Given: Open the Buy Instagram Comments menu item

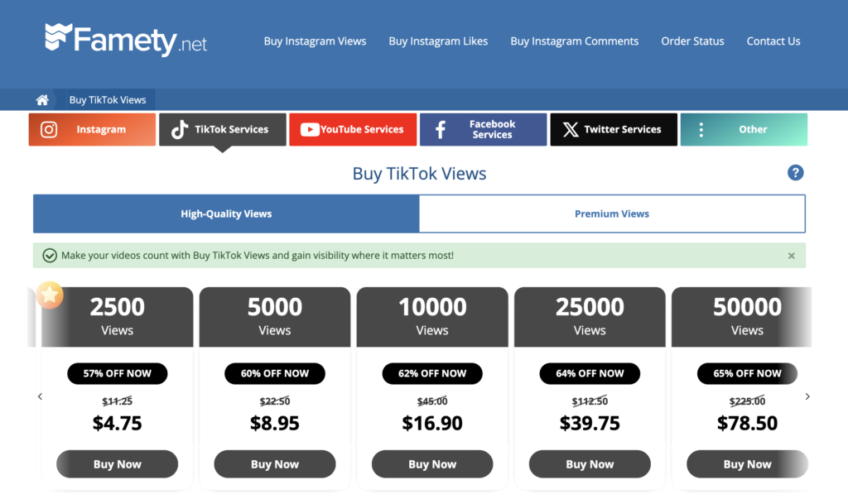Looking at the screenshot, I should [x=575, y=41].
